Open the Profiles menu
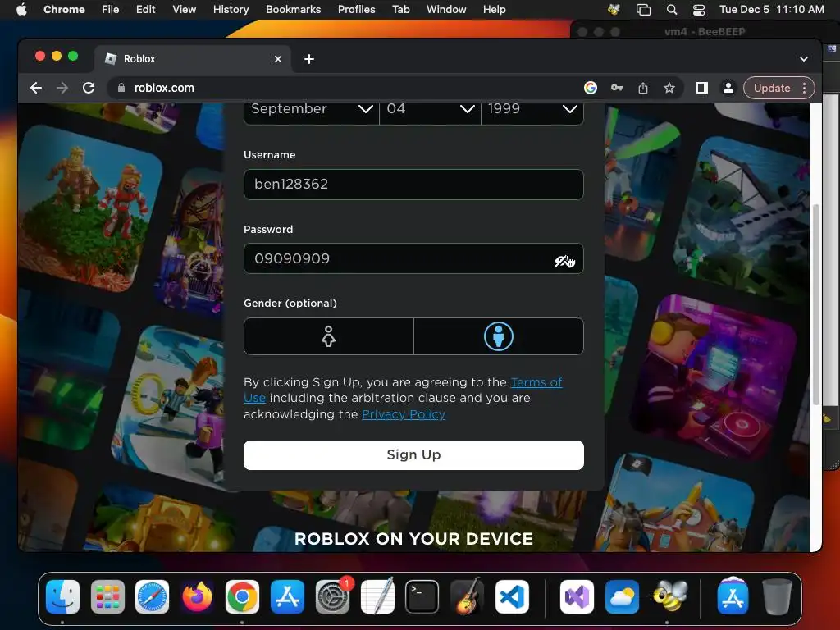This screenshot has width=840, height=630. [x=356, y=9]
